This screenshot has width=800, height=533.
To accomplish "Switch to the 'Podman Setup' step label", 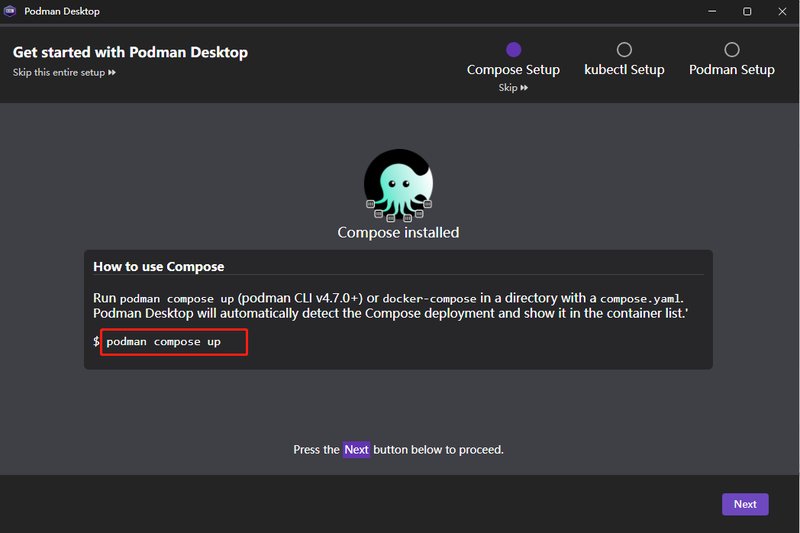I will pos(732,70).
